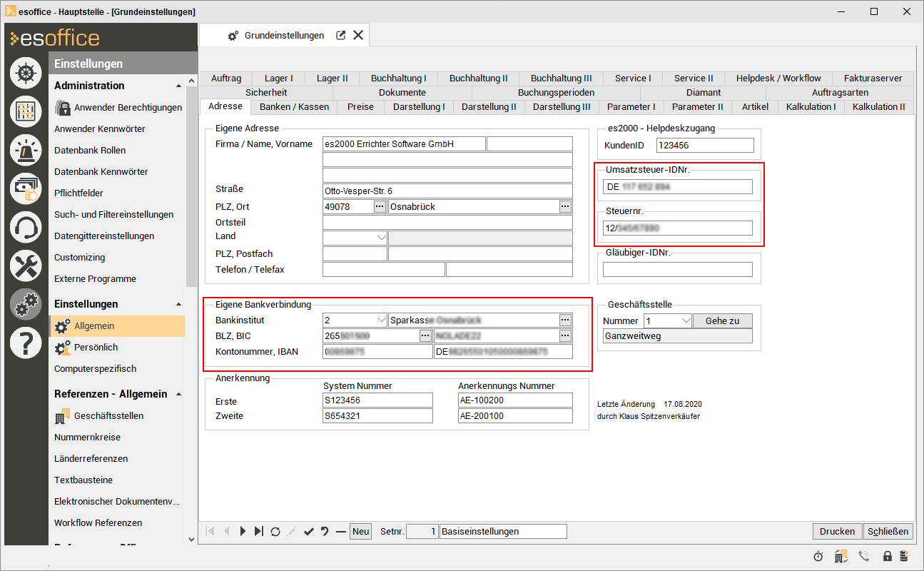
Task: Open PLZ lookup ellipsis next to 49078
Action: click(380, 206)
